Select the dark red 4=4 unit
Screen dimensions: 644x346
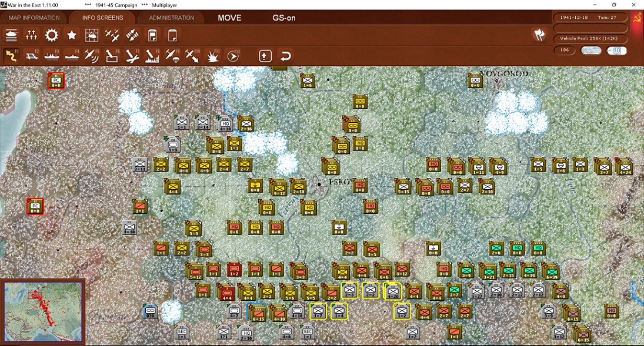coord(226,292)
